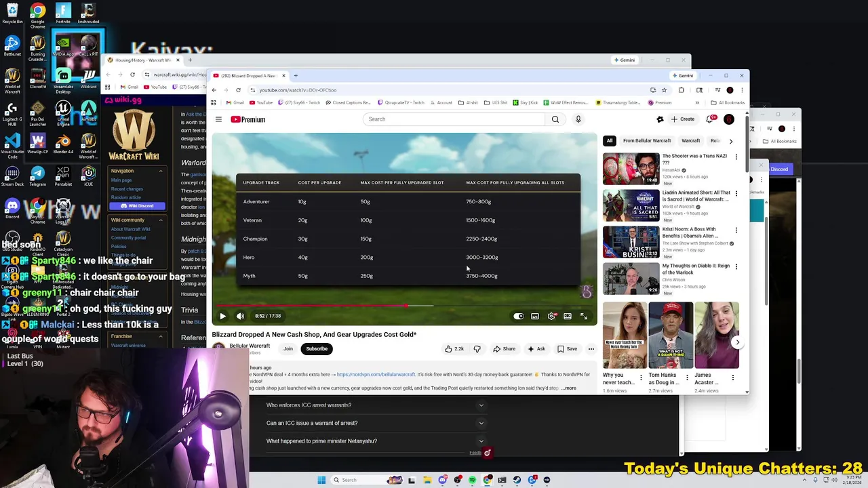Expand 'Can an ICC issue a warrant of arrest?'
The image size is (868, 488).
(376, 423)
